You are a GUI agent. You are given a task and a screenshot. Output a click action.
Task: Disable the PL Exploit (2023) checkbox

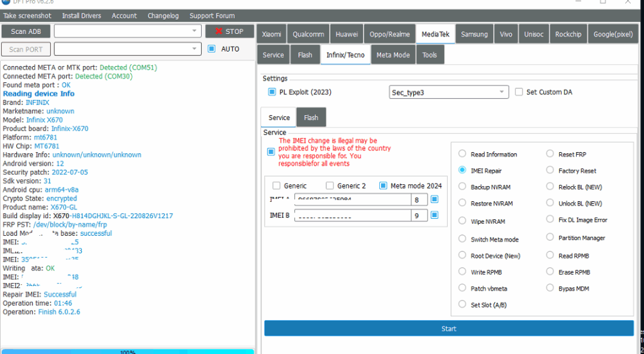(x=272, y=92)
